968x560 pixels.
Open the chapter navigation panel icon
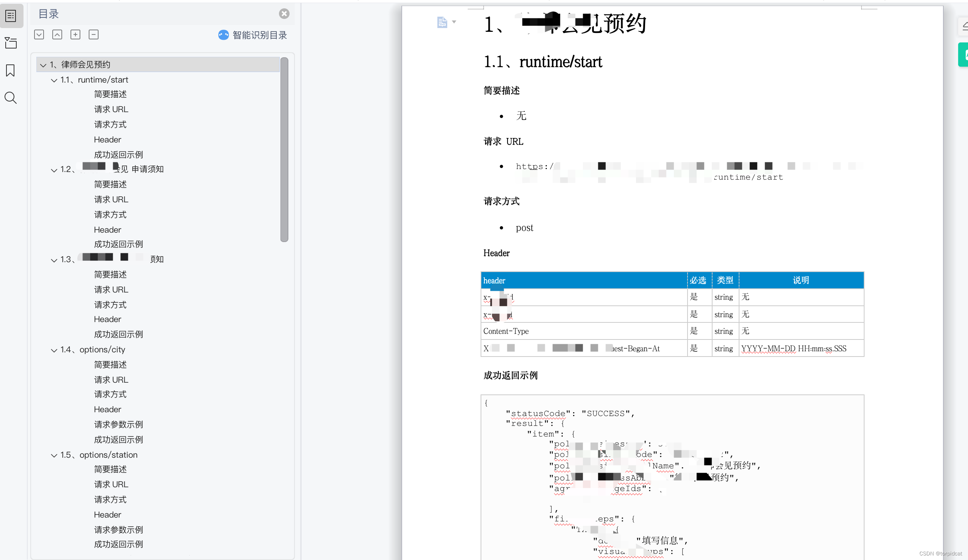pos(11,43)
